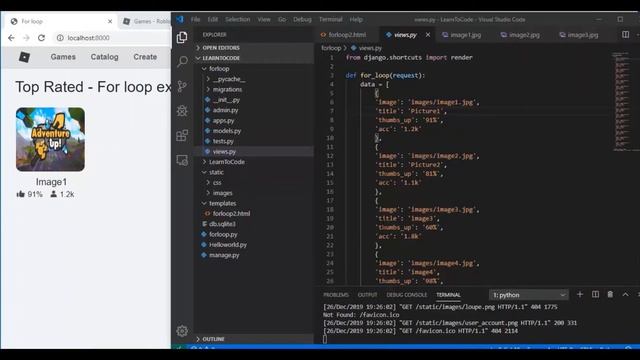Image resolution: width=640 pixels, height=360 pixels.
Task: Open the View menu
Action: tap(264, 19)
